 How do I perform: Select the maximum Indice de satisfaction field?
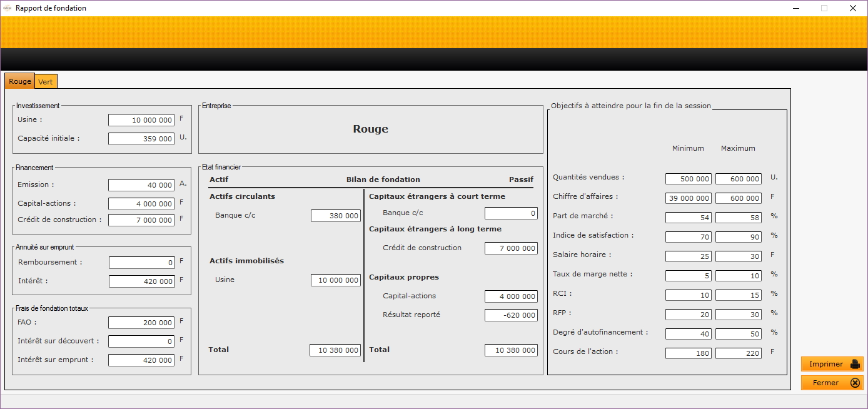[739, 237]
